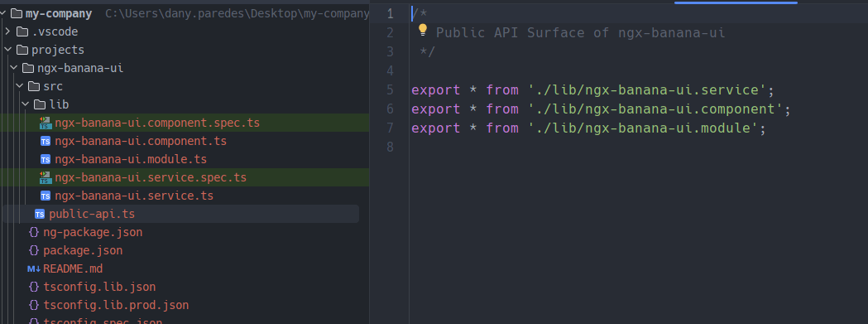Screen dimensions: 868x324
Task: Click './lib/ngx-banana-ui.service' import path
Action: [x=647, y=89]
